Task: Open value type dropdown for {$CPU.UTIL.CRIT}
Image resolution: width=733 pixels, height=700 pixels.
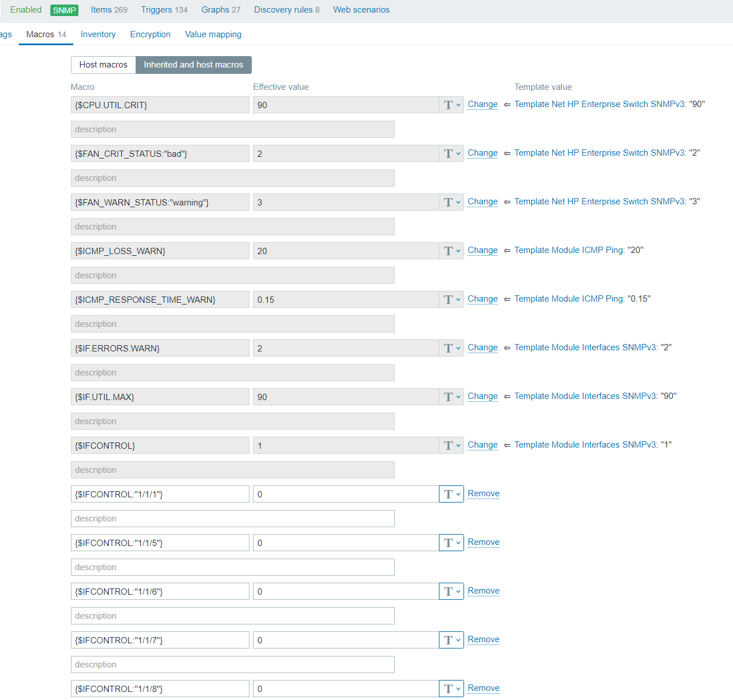Action: pos(451,105)
